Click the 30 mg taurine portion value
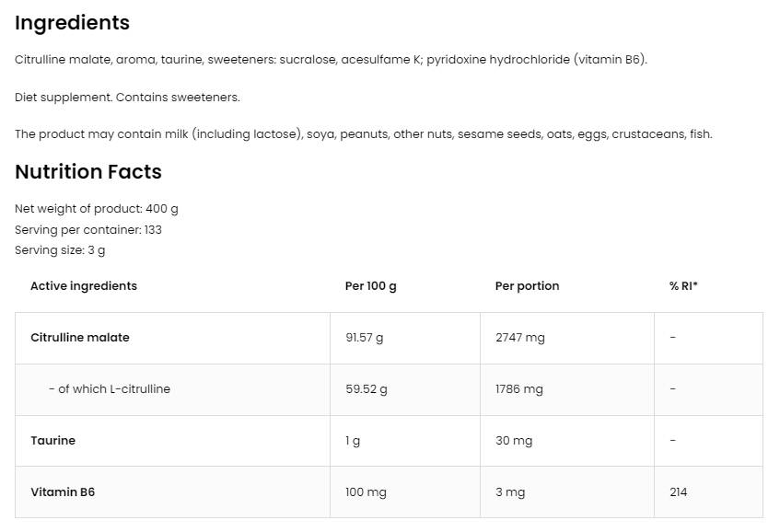 tap(514, 441)
